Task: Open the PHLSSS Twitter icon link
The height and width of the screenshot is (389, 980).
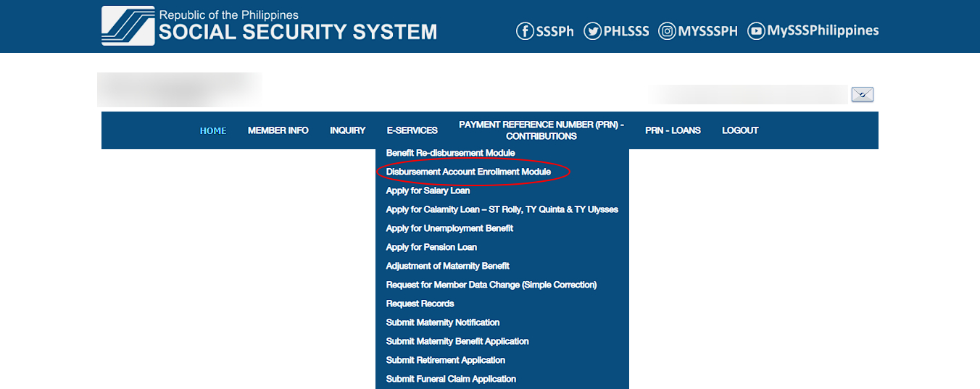Action: pyautogui.click(x=593, y=31)
